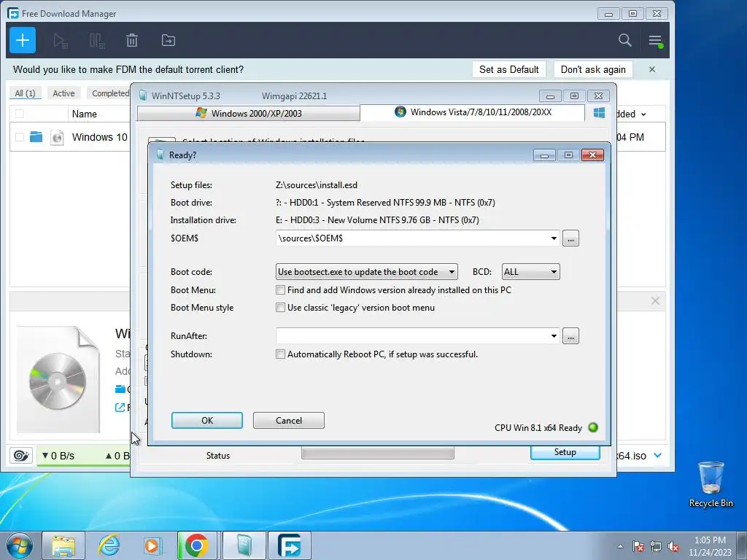
Task: Show hidden system tray icons
Action: (620, 546)
